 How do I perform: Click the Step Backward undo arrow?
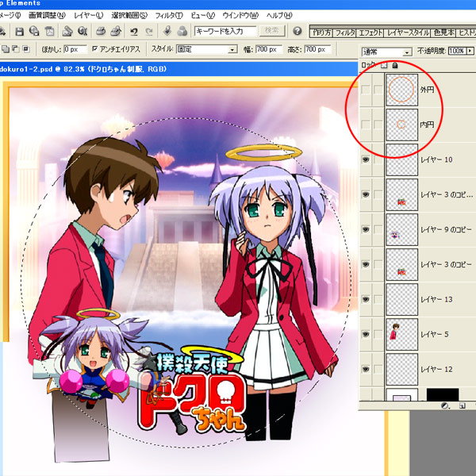tap(134, 31)
